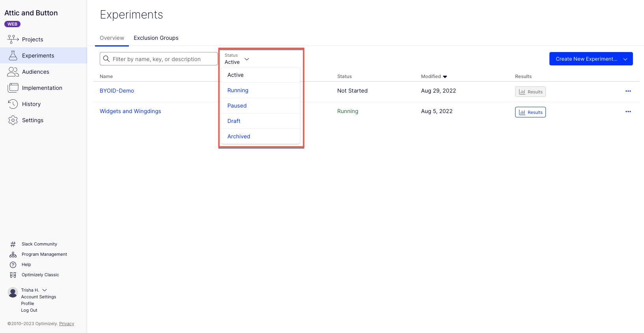Image resolution: width=644 pixels, height=333 pixels.
Task: Open the Settings gear icon
Action: click(x=13, y=120)
